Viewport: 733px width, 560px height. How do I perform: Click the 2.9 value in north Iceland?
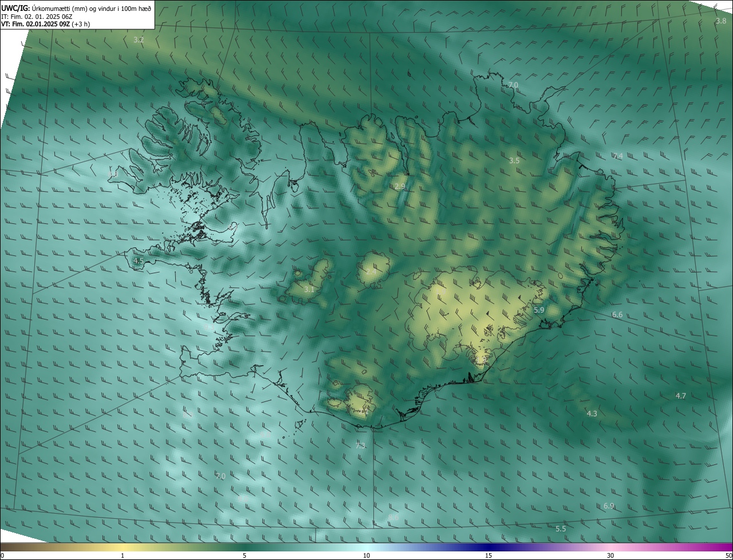tap(400, 186)
